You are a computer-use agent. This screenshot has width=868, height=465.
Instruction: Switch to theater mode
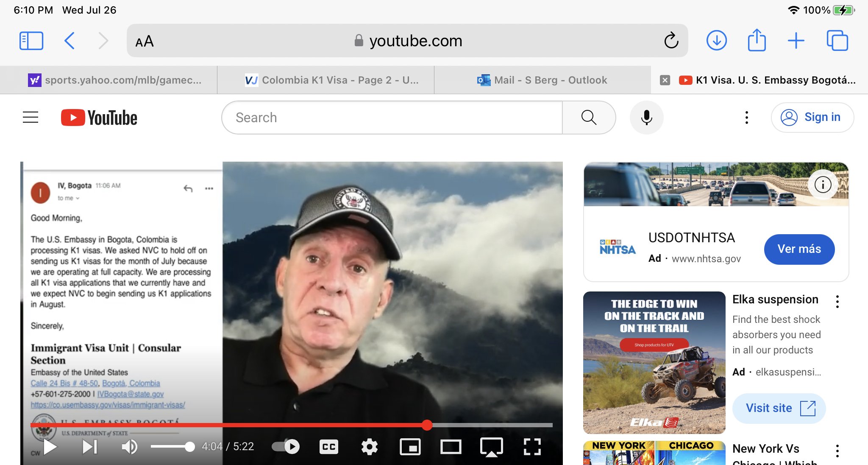click(x=451, y=447)
